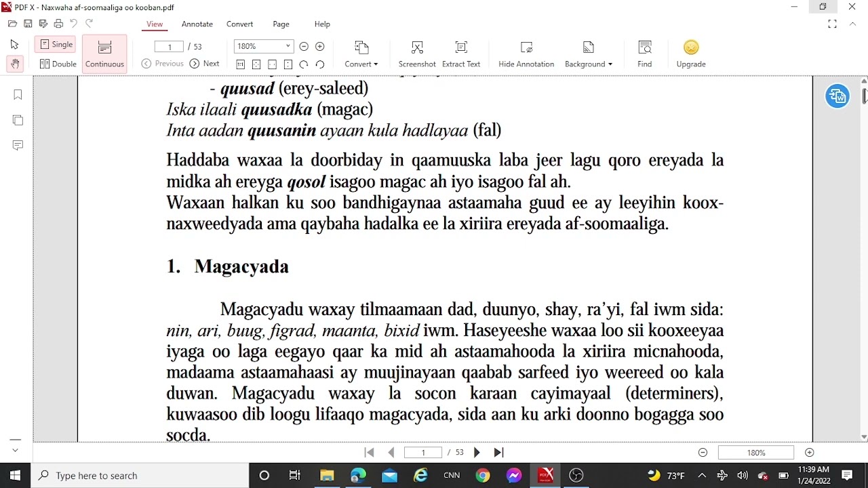Click Hide Annotation
Screen dimensions: 868x488
click(526, 54)
